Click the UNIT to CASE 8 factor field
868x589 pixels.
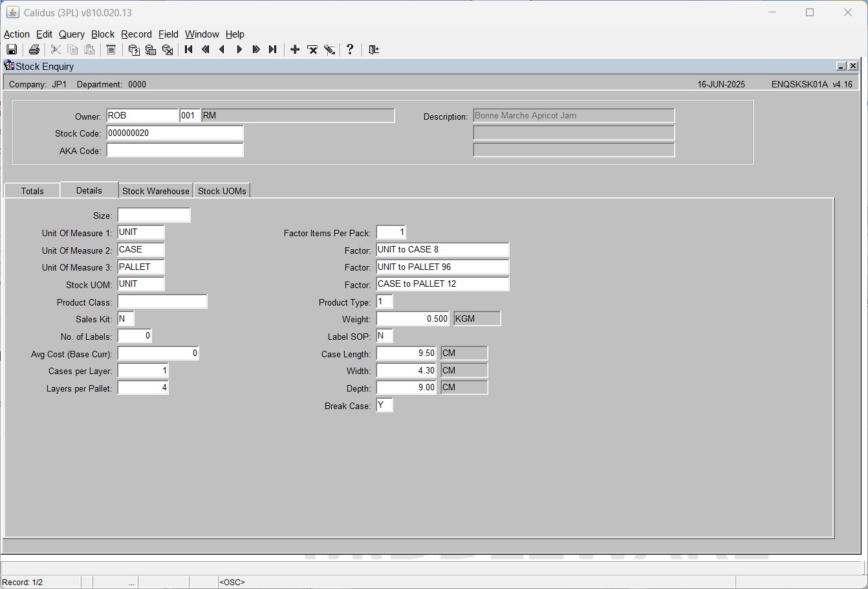tap(442, 250)
